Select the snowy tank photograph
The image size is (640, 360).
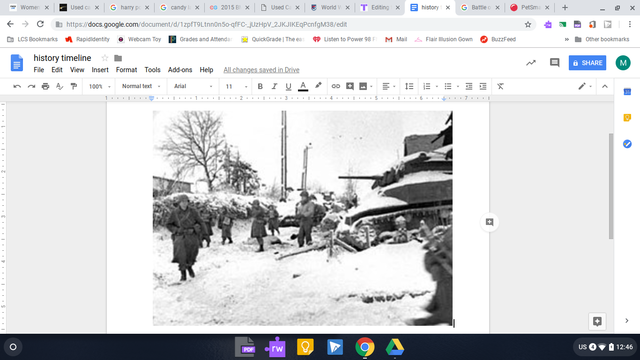click(x=302, y=218)
